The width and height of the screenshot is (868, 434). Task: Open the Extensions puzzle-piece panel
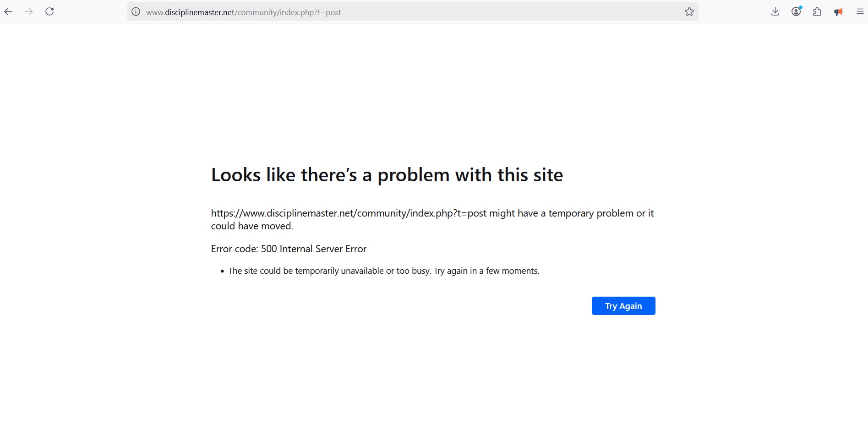817,12
